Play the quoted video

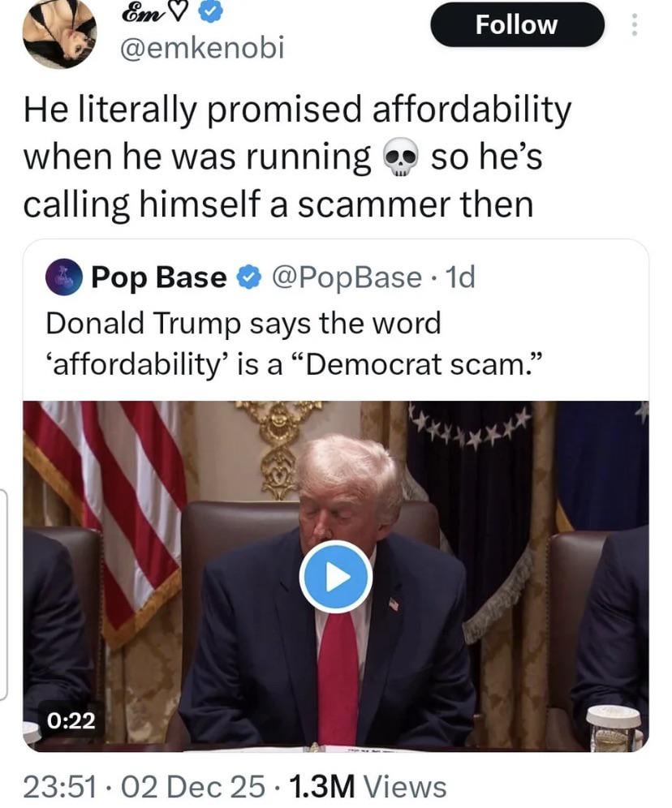coord(336,577)
